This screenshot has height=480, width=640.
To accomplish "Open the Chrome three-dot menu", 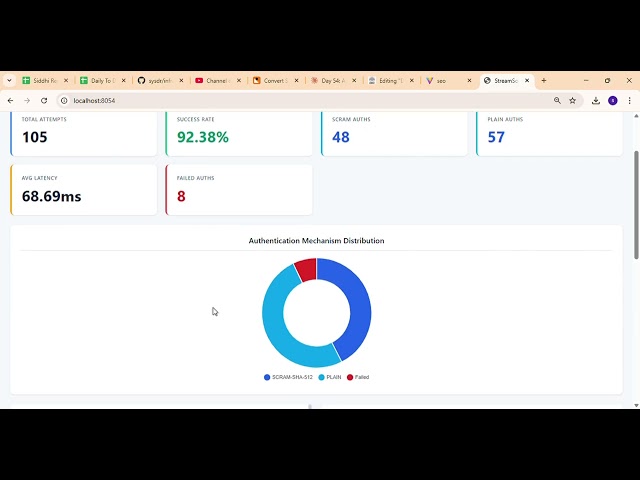I will (x=629, y=100).
